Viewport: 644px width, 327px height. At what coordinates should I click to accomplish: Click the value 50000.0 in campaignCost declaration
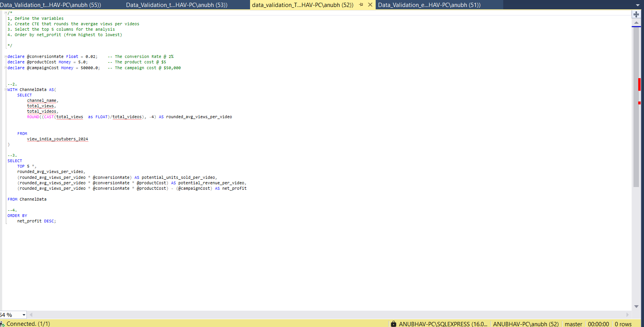click(x=89, y=68)
